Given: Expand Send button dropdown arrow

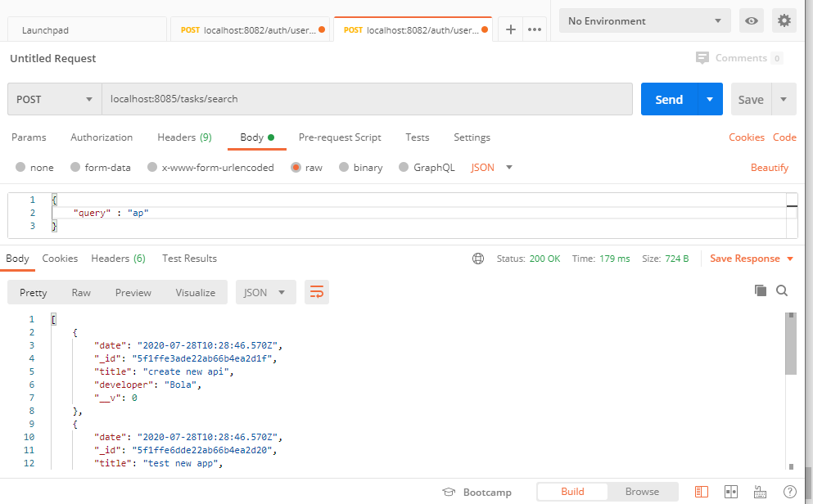Looking at the screenshot, I should (x=710, y=99).
